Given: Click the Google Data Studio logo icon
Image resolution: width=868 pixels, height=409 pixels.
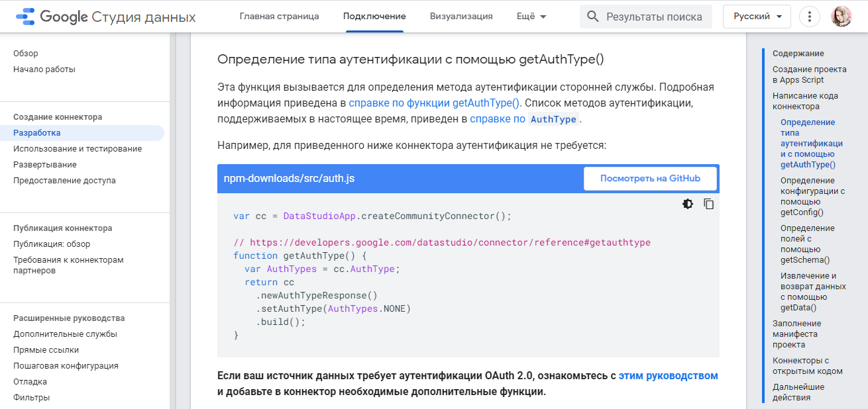Looking at the screenshot, I should (26, 17).
